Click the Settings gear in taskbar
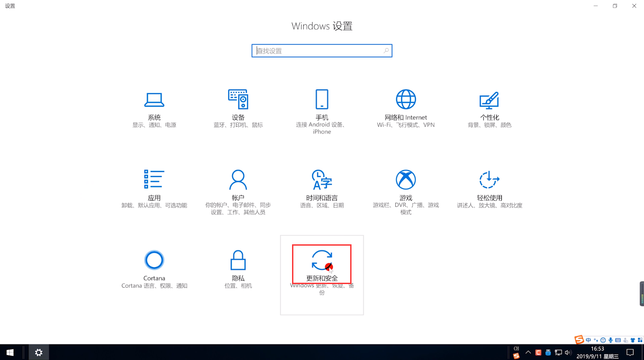Screen dimensions: 644x360 pyautogui.click(x=39, y=352)
